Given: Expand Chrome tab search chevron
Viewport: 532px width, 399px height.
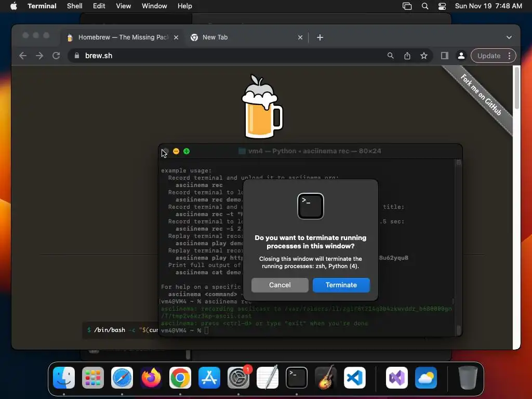Looking at the screenshot, I should [x=509, y=37].
